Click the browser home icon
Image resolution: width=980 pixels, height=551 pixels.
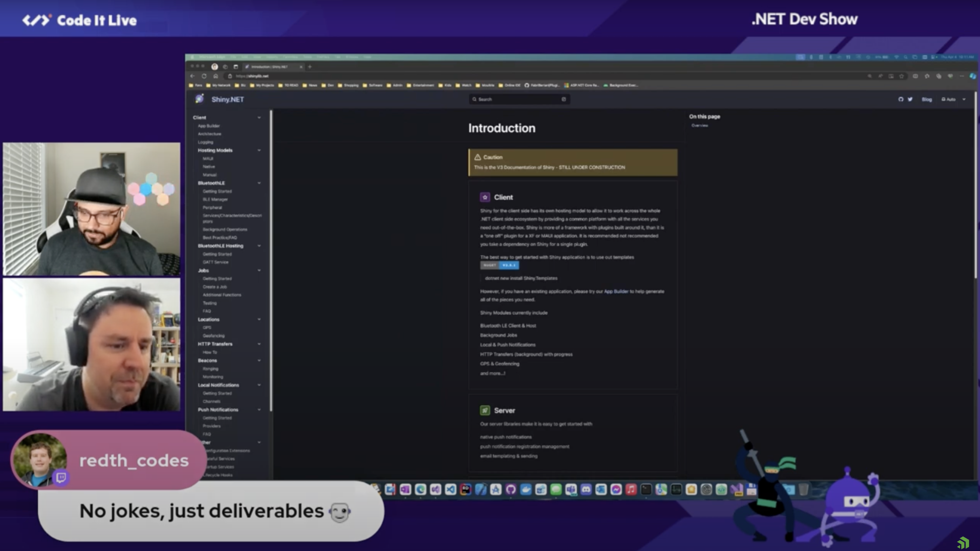[x=215, y=76]
